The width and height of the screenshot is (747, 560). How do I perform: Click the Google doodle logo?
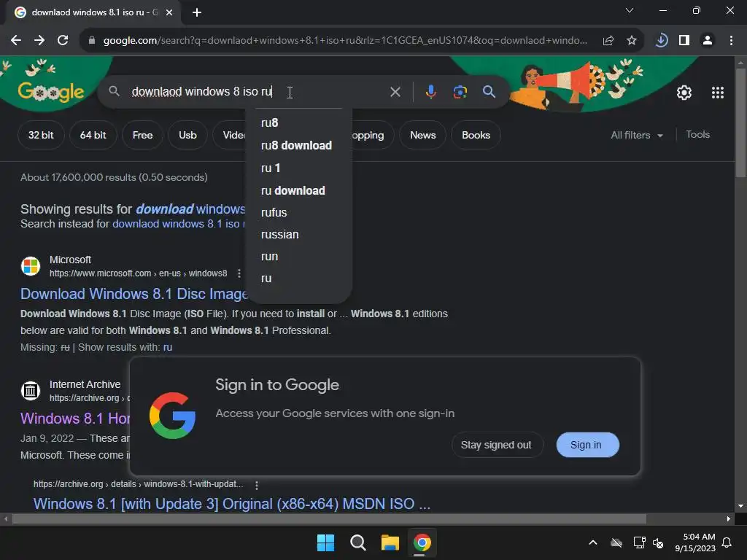click(x=51, y=90)
